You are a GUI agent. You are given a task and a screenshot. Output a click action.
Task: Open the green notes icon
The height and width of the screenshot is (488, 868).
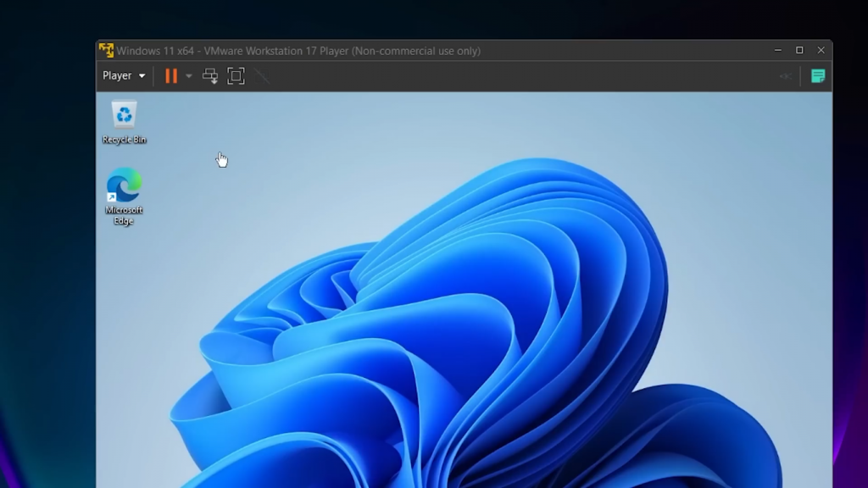pyautogui.click(x=818, y=75)
